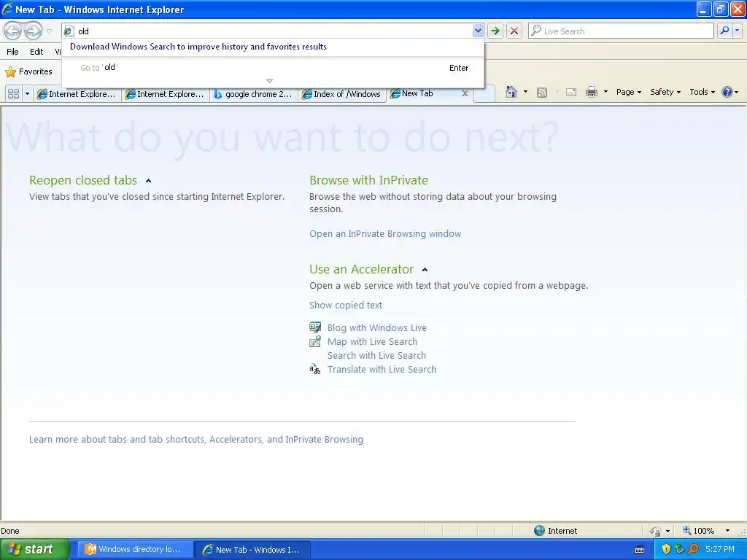Click the 100% zoom level button

click(x=699, y=531)
